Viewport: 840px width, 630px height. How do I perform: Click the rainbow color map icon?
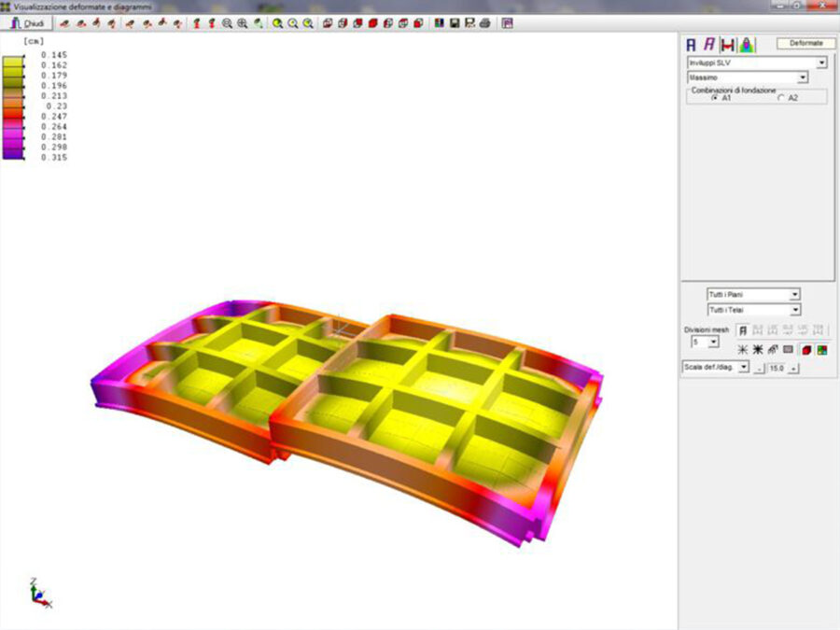[748, 44]
